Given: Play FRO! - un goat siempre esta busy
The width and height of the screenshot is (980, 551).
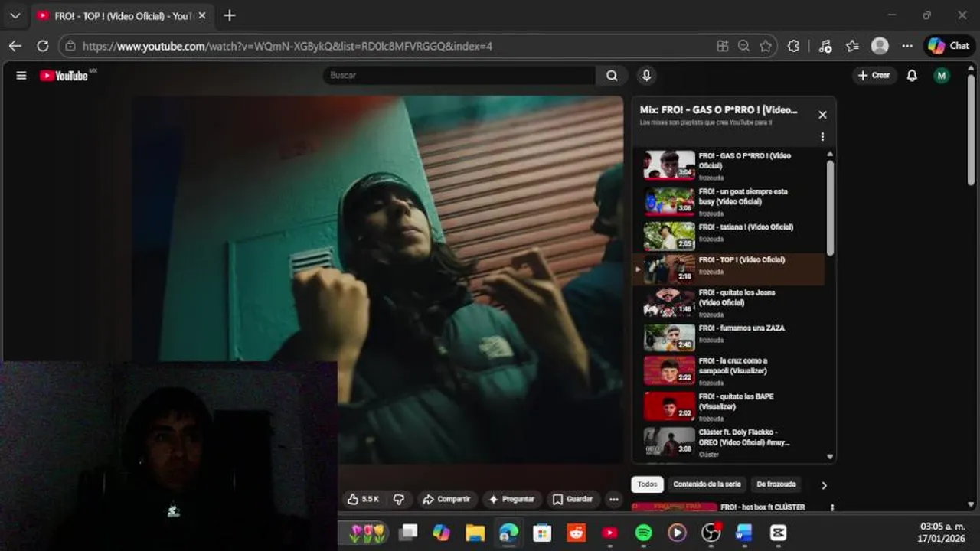Looking at the screenshot, I should tap(728, 201).
